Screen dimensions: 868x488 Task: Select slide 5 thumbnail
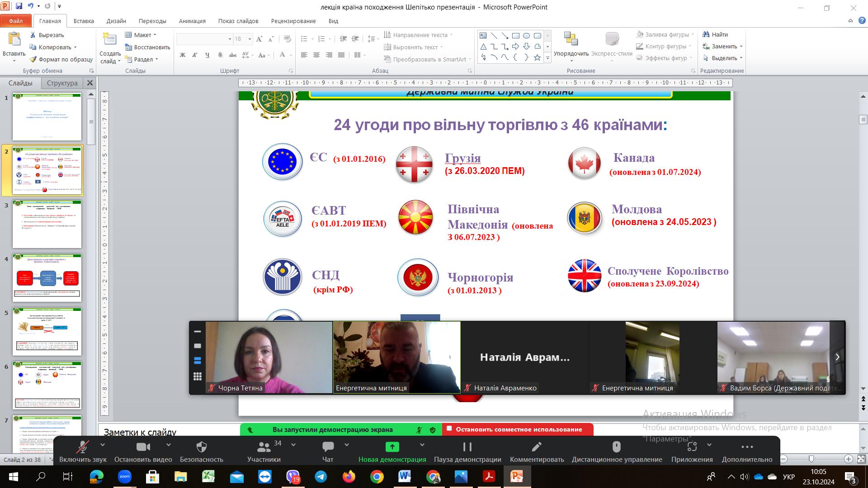click(47, 332)
